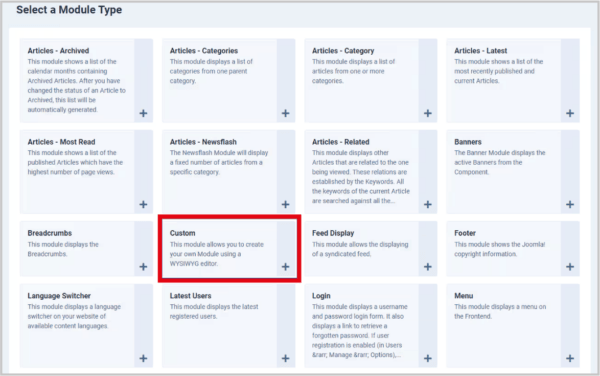600x376 pixels.
Task: Choose the Banners module title
Action: (x=468, y=142)
